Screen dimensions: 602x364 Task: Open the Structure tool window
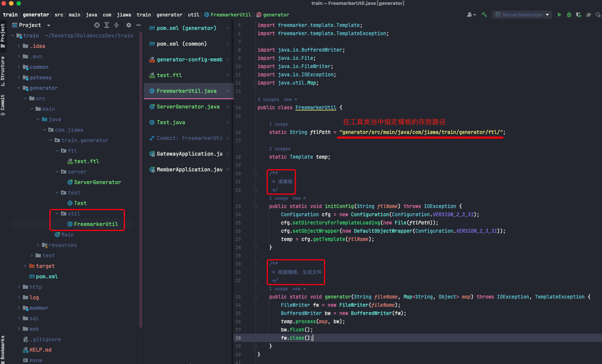[3, 71]
